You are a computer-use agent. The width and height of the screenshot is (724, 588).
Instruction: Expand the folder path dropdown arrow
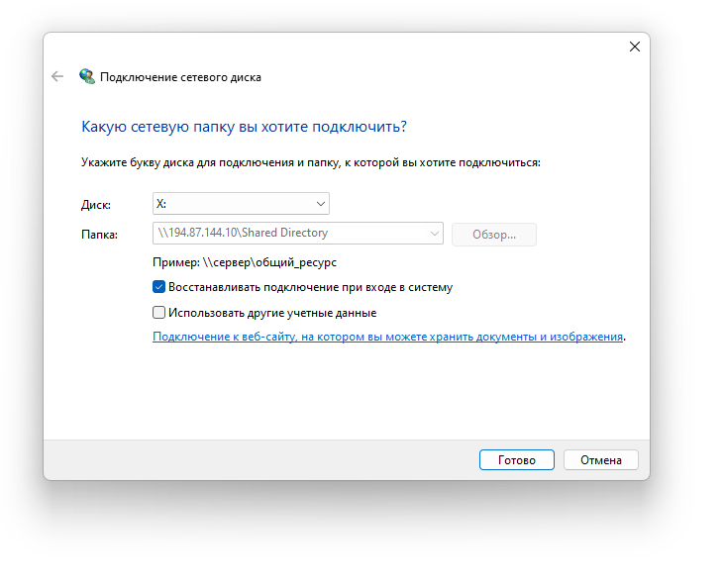[x=434, y=234]
